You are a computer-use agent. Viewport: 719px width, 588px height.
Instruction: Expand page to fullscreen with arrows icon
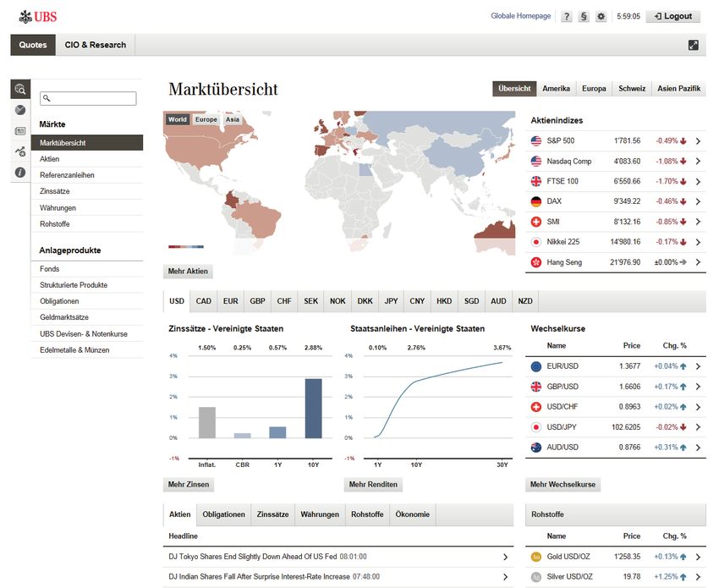(x=694, y=45)
